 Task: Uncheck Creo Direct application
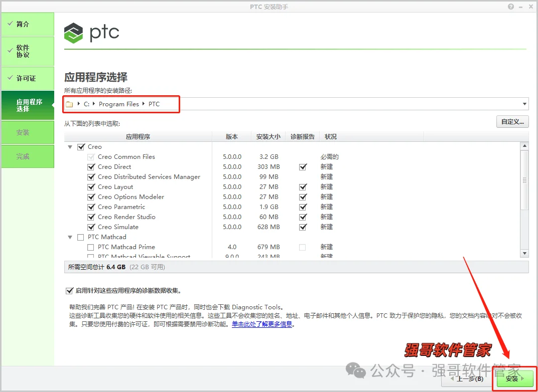tap(91, 167)
